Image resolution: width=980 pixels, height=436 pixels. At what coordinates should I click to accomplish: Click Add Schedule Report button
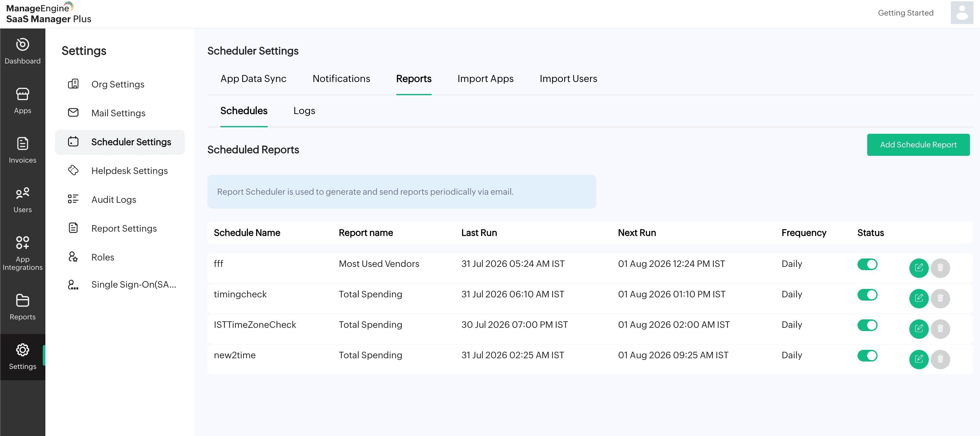918,145
